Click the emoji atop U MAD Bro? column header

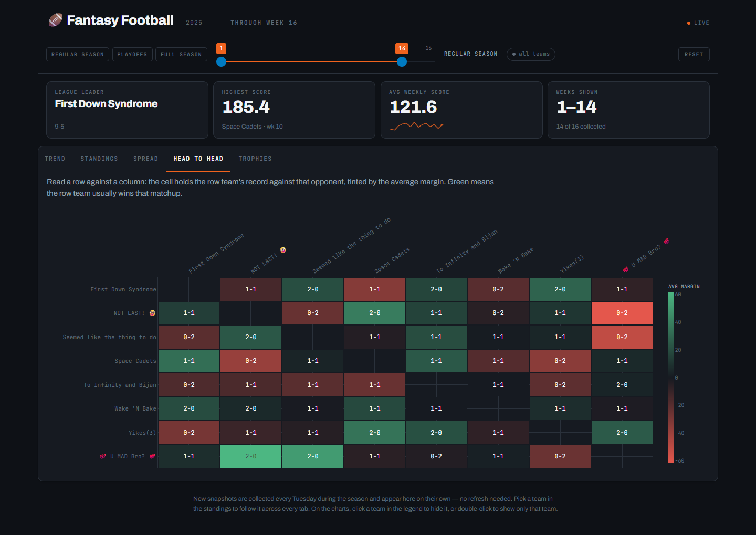666,242
